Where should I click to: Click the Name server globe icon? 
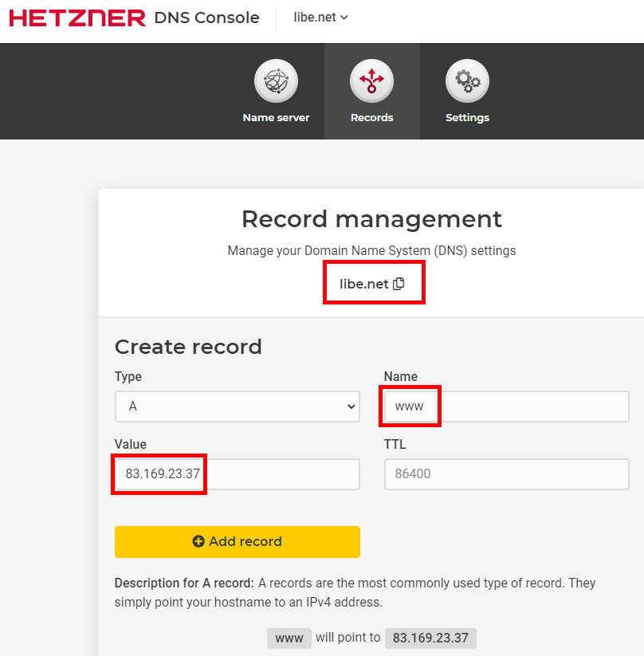pyautogui.click(x=276, y=81)
